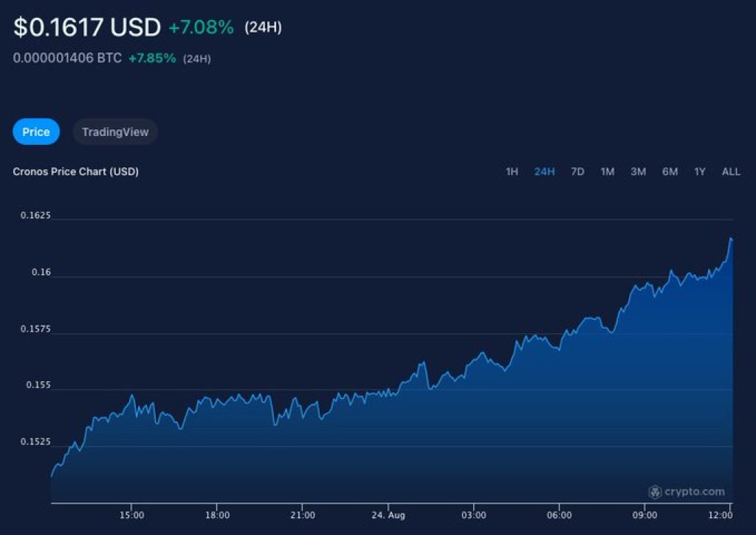Click the +7.85% BTC change

tap(152, 58)
